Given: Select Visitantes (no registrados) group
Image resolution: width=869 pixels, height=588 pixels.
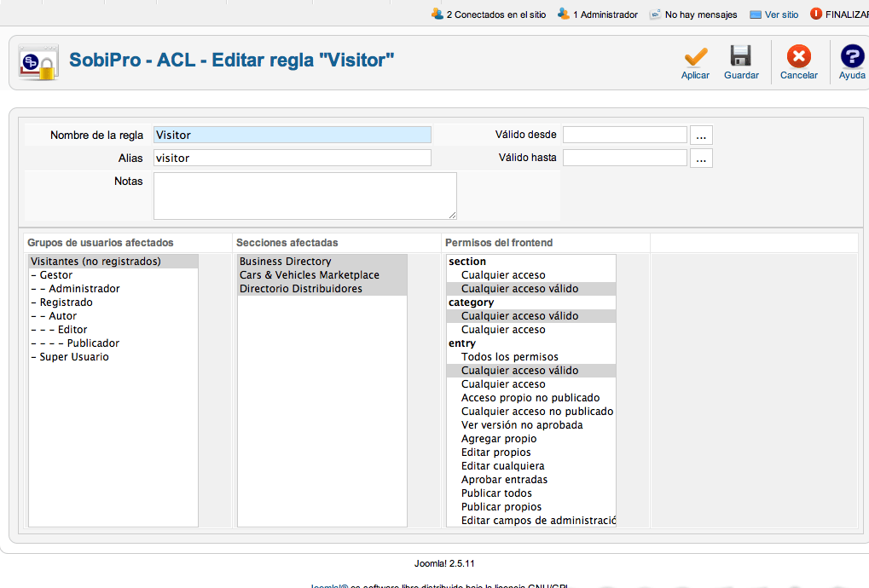Looking at the screenshot, I should (113, 262).
